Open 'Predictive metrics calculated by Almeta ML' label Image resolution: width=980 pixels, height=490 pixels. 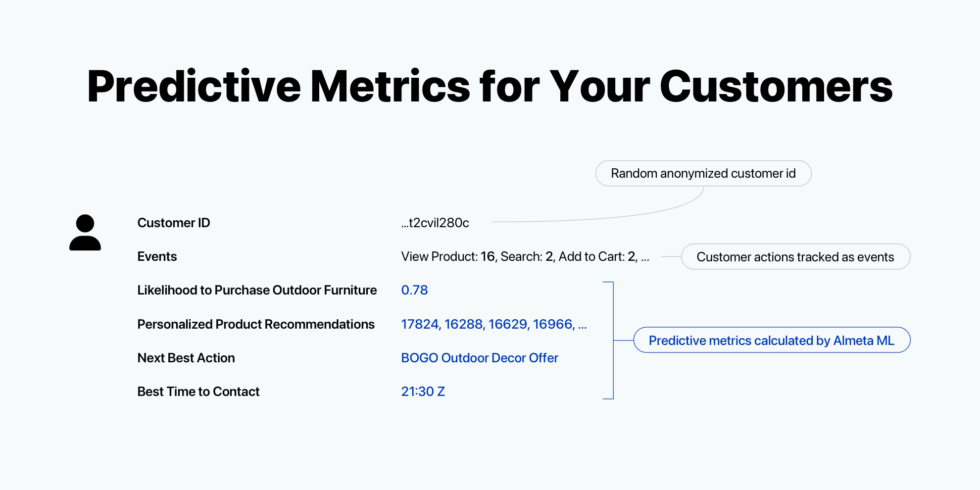[x=771, y=341]
